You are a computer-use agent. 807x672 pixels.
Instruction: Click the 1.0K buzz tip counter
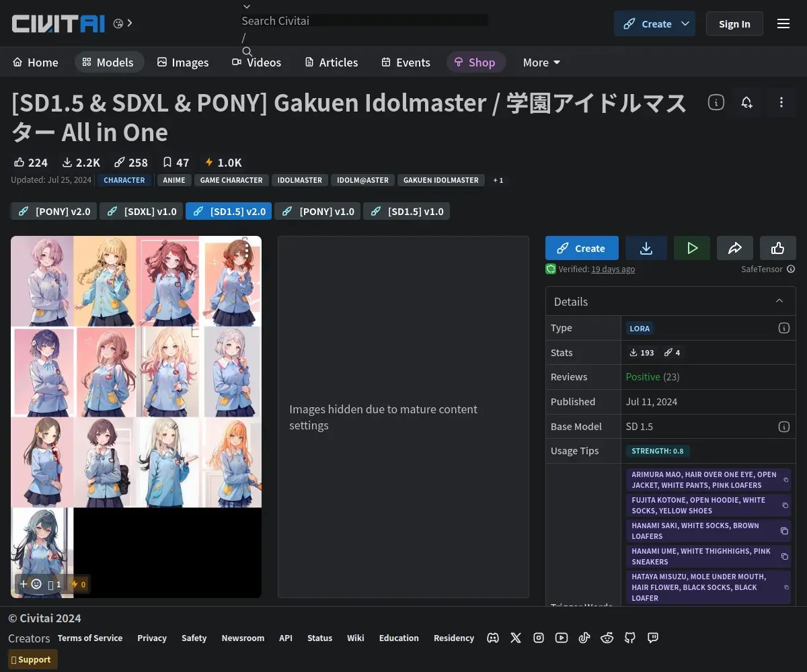tap(223, 162)
